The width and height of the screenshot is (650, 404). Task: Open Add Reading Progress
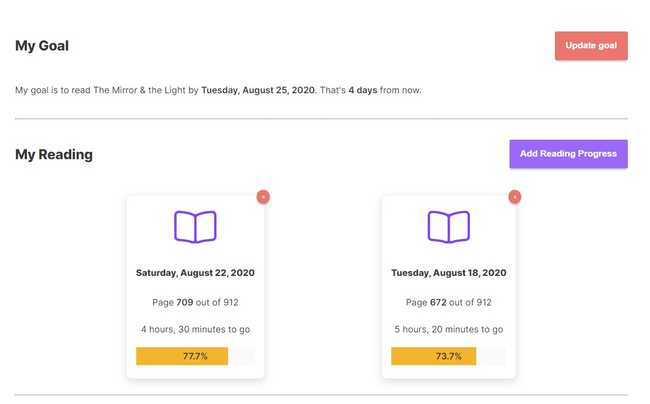[568, 154]
